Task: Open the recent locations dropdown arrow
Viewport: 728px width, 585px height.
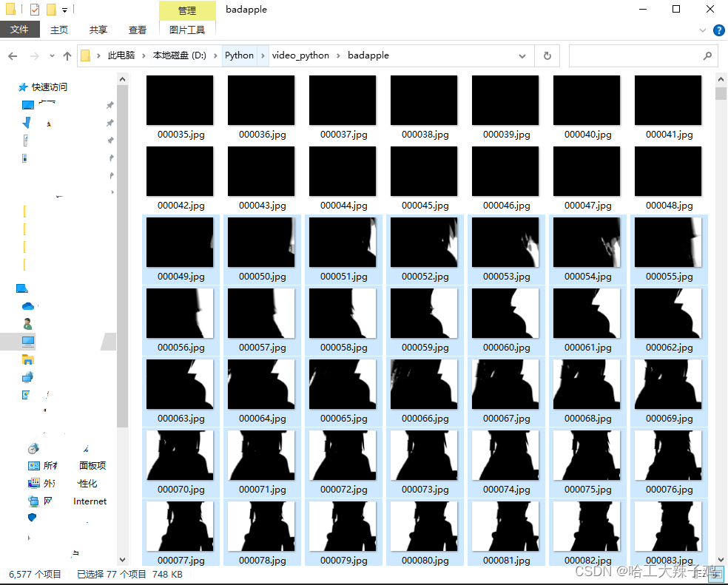Action: (52, 56)
